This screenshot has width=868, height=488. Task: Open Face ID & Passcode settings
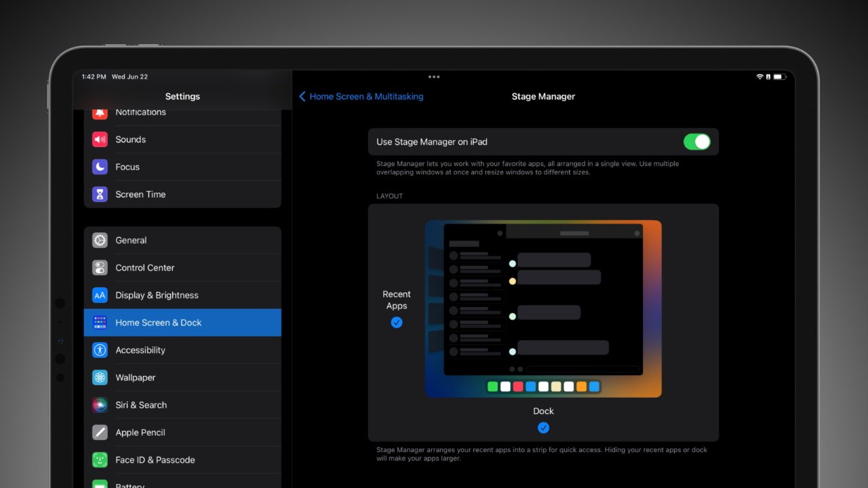(x=182, y=460)
